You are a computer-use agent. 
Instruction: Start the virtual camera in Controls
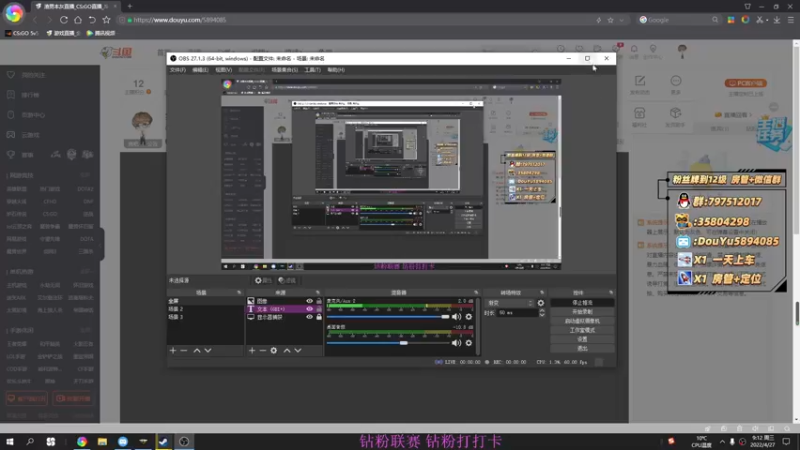point(582,321)
